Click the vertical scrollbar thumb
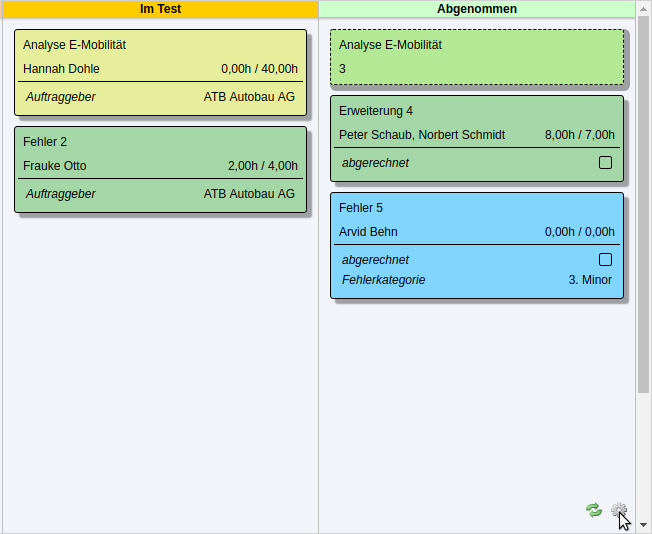652x534 pixels. point(643,200)
